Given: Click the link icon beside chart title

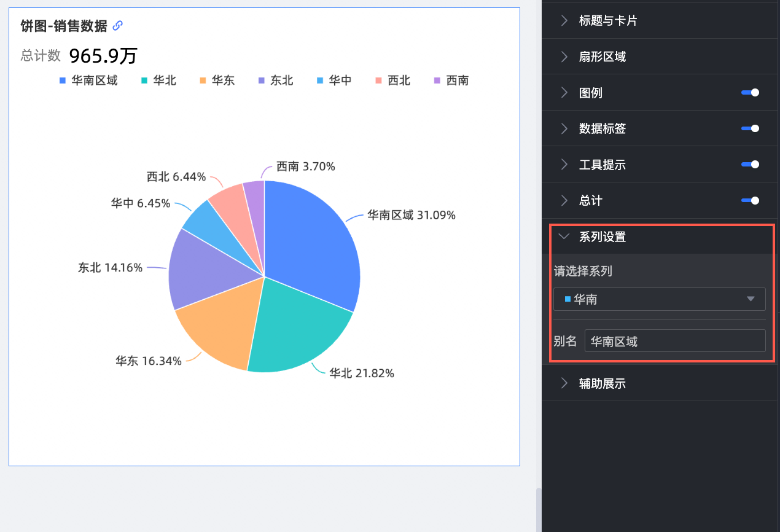Looking at the screenshot, I should [118, 26].
